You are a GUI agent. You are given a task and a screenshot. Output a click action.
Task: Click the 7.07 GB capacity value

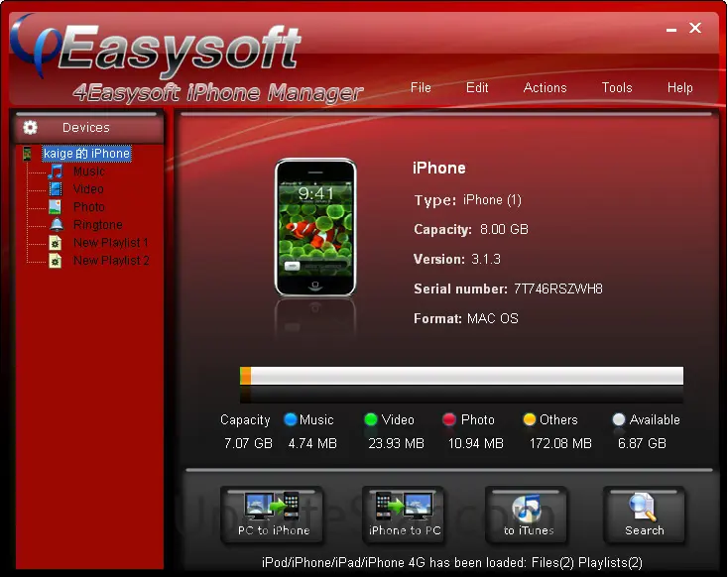click(248, 443)
